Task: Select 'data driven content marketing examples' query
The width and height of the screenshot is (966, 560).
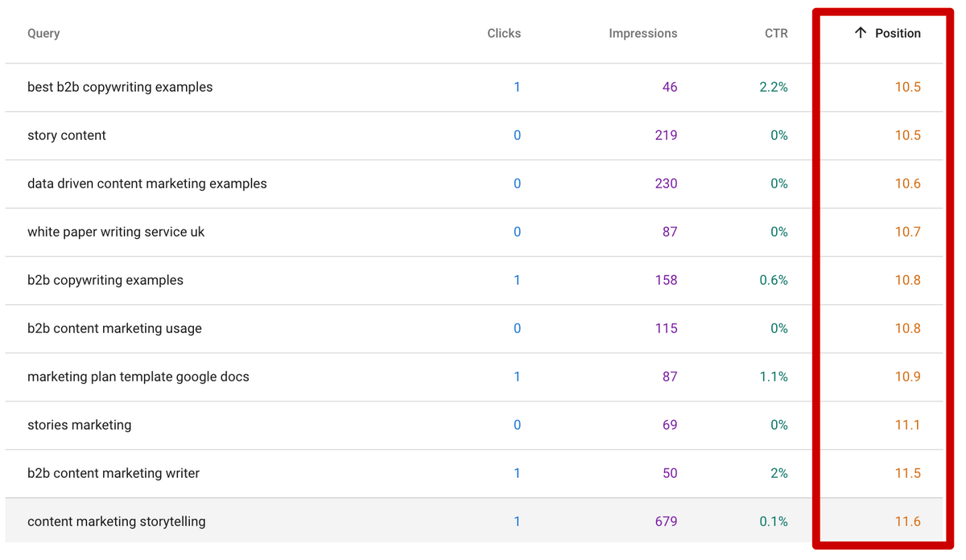Action: [x=147, y=183]
